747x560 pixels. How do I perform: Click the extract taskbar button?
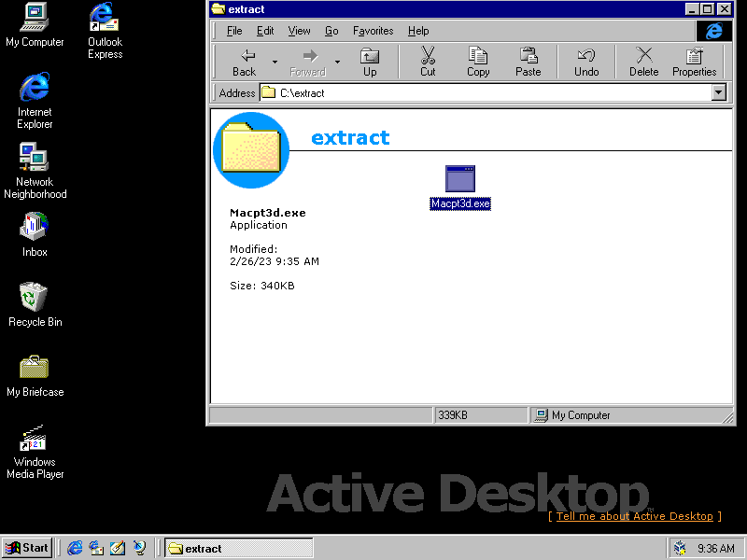point(239,548)
